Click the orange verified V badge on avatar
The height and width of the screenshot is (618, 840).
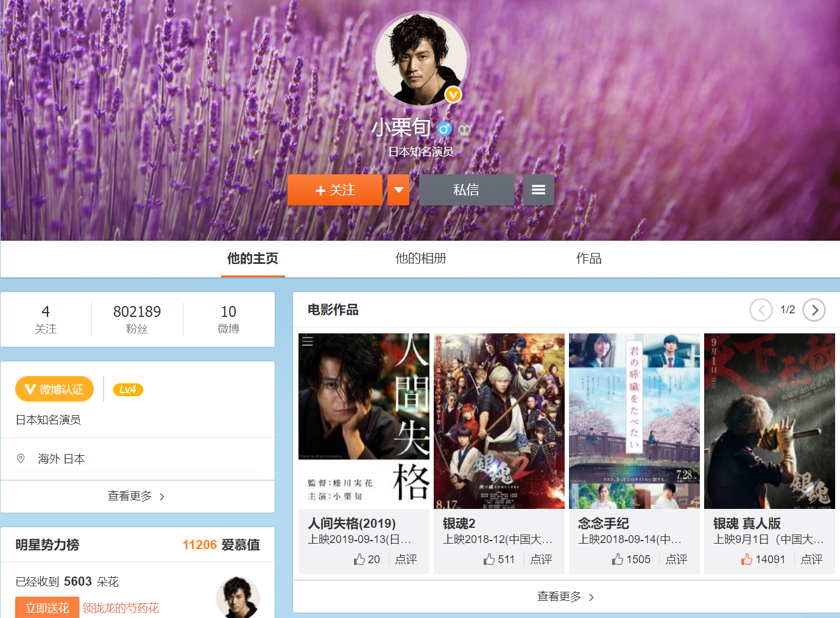[453, 94]
